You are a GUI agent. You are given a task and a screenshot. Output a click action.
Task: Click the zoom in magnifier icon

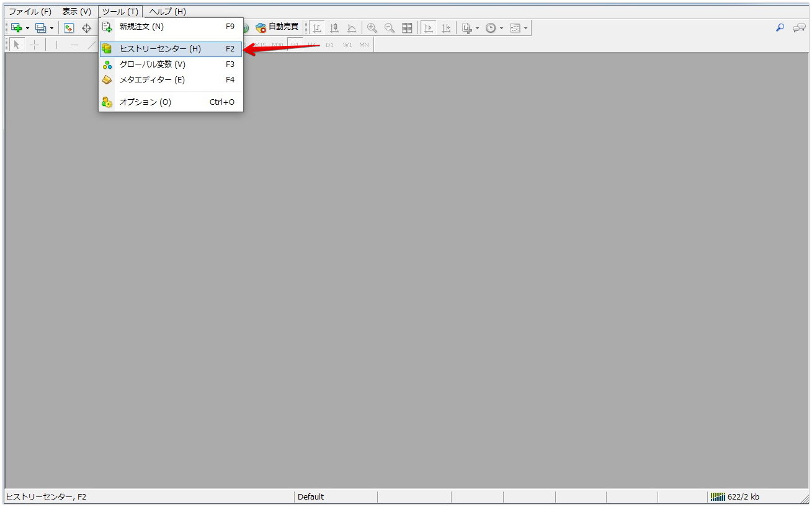(372, 28)
